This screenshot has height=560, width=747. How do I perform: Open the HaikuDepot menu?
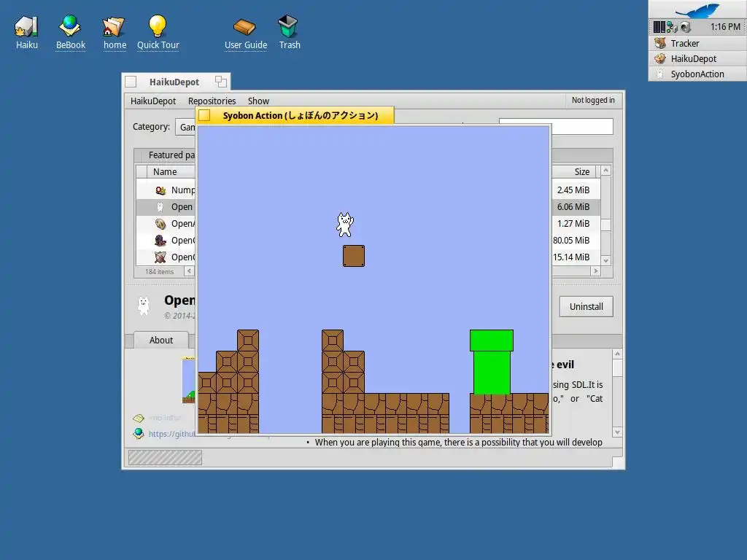tap(153, 101)
